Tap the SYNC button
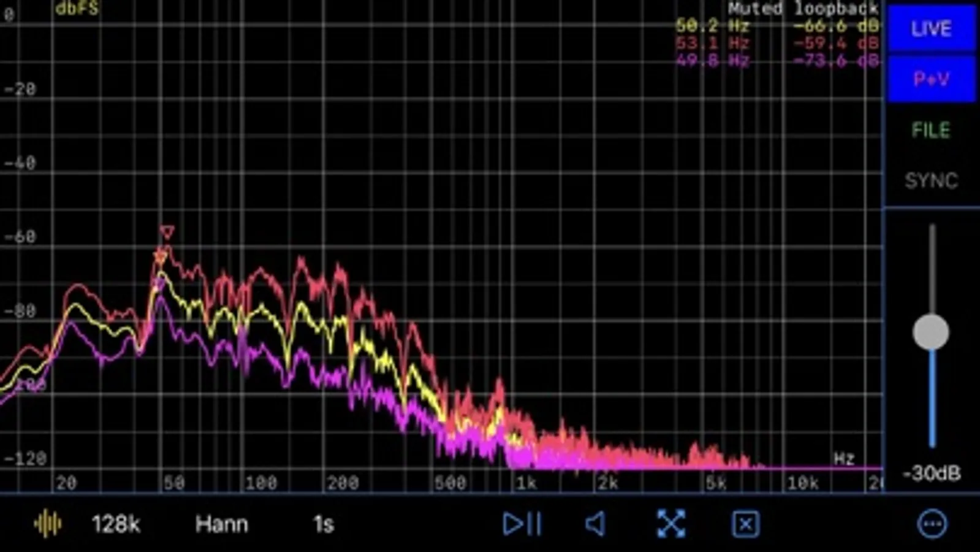980x552 pixels. click(931, 180)
